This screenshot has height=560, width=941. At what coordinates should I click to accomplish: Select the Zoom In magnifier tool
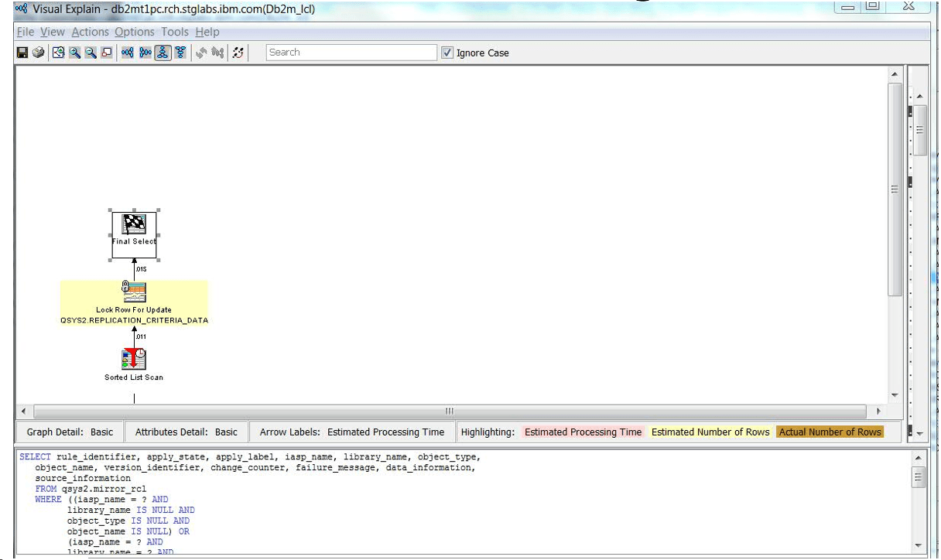(74, 52)
